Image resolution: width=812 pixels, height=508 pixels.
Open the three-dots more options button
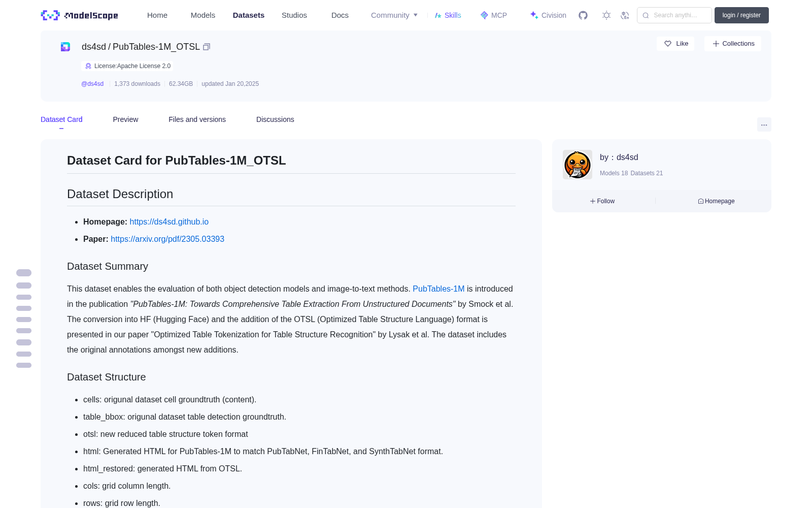coord(764,124)
